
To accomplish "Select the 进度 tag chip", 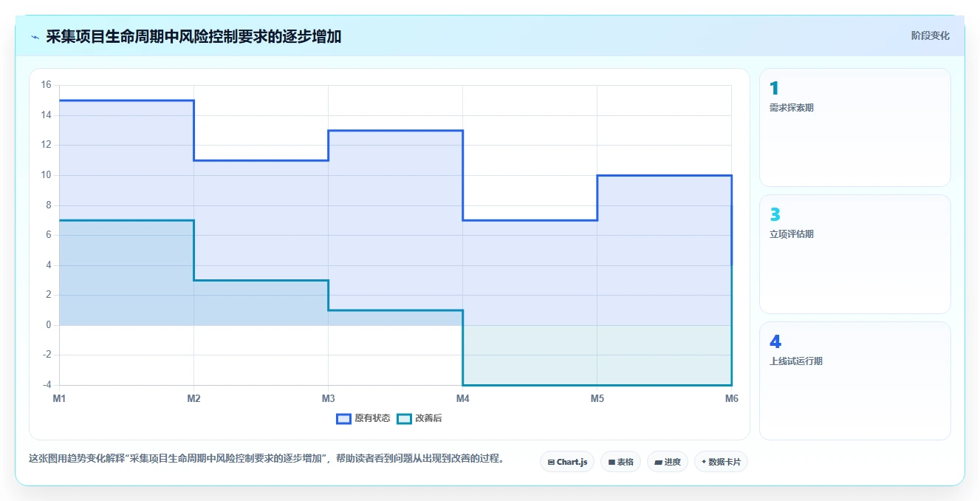I will click(x=667, y=462).
